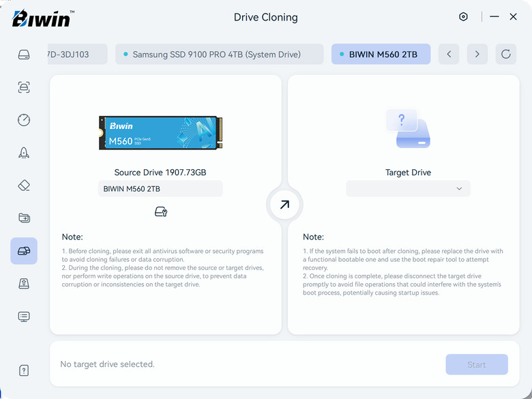
Task: Open the eraser secure erase icon
Action: click(24, 186)
